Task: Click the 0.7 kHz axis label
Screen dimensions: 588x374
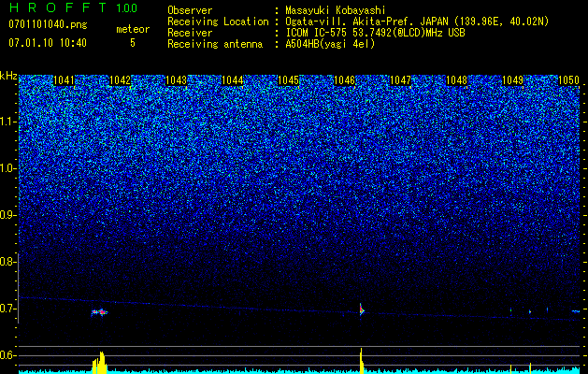Action: point(7,309)
